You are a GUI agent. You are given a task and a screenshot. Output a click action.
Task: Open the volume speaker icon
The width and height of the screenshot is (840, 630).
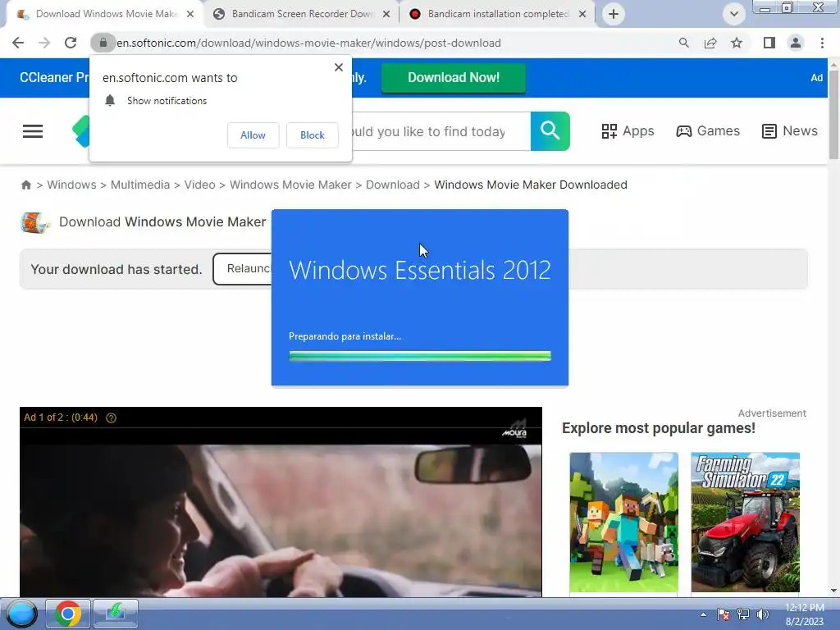[x=763, y=614]
